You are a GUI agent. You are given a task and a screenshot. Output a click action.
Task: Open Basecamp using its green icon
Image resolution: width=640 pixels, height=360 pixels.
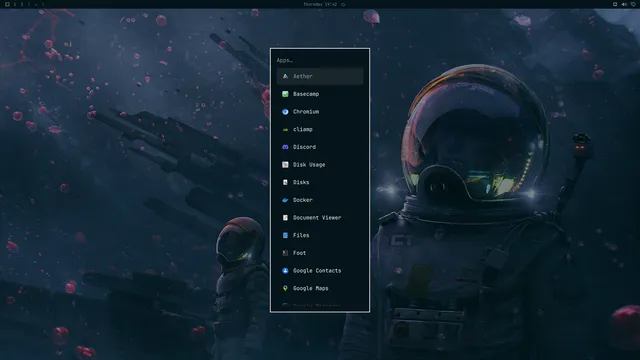pyautogui.click(x=285, y=94)
